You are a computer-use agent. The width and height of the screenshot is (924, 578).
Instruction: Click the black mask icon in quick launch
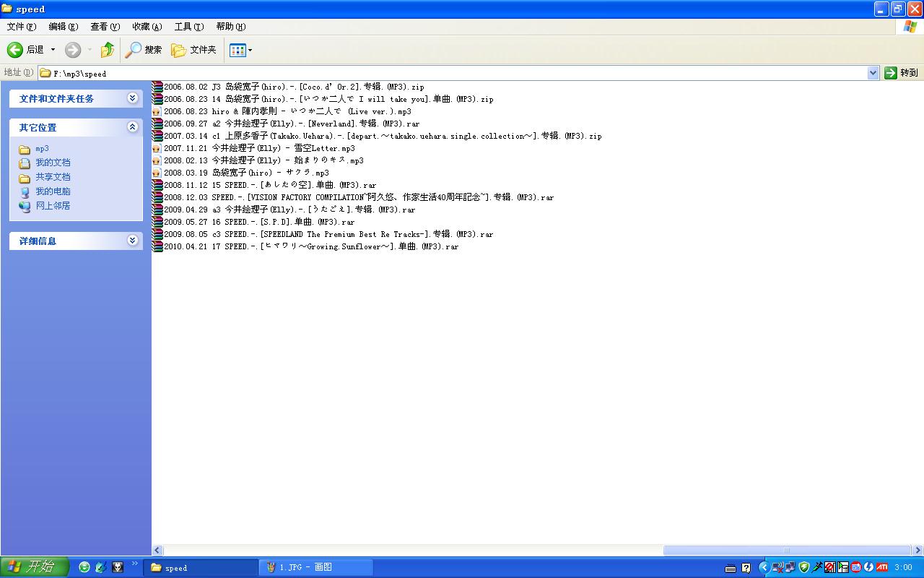click(x=118, y=567)
